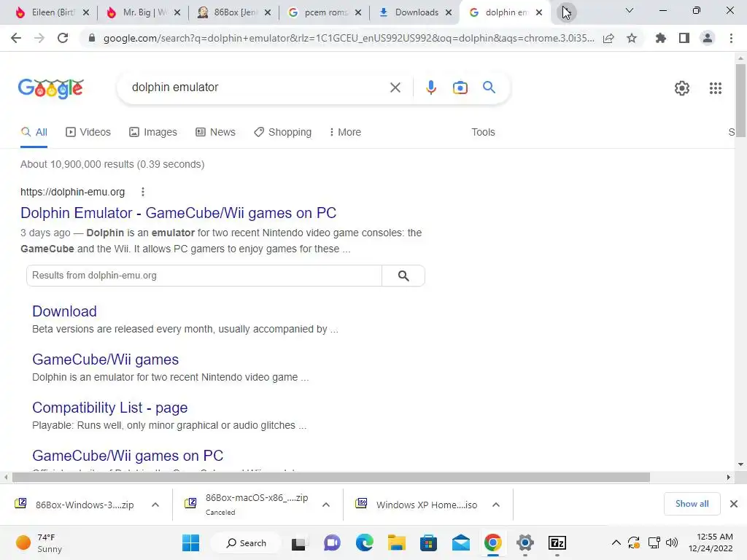Search by image with camera icon
The image size is (747, 560).
[x=460, y=87]
